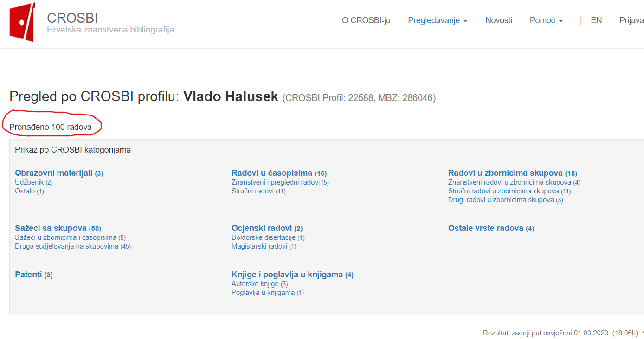The image size is (644, 339).
Task: Open Stručni radovi (11) link
Action: click(258, 191)
